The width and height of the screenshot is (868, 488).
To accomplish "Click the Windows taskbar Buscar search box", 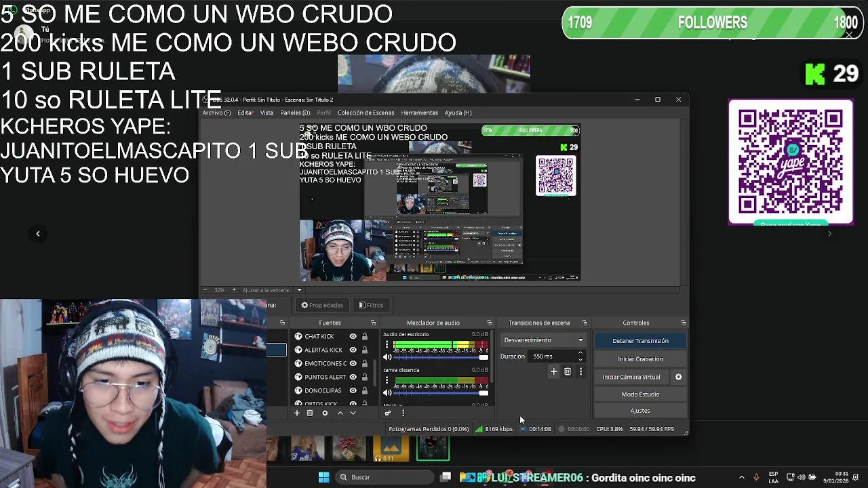I will 383,477.
